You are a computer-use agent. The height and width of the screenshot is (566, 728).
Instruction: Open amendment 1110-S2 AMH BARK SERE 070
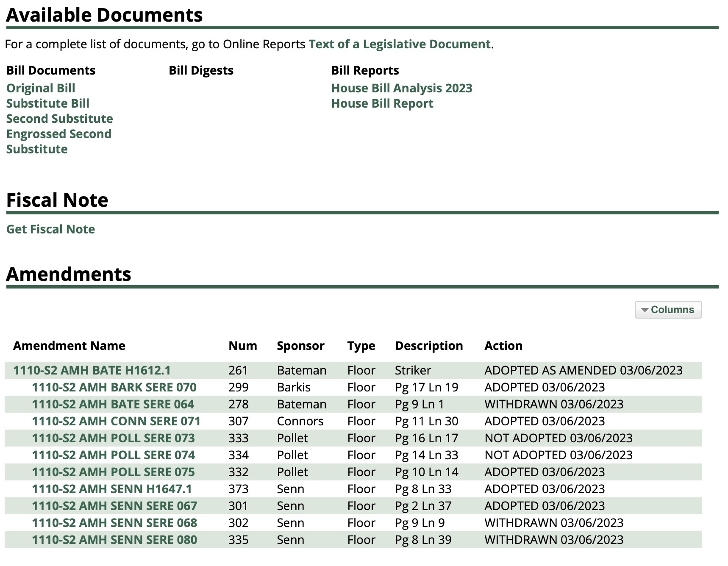click(114, 387)
